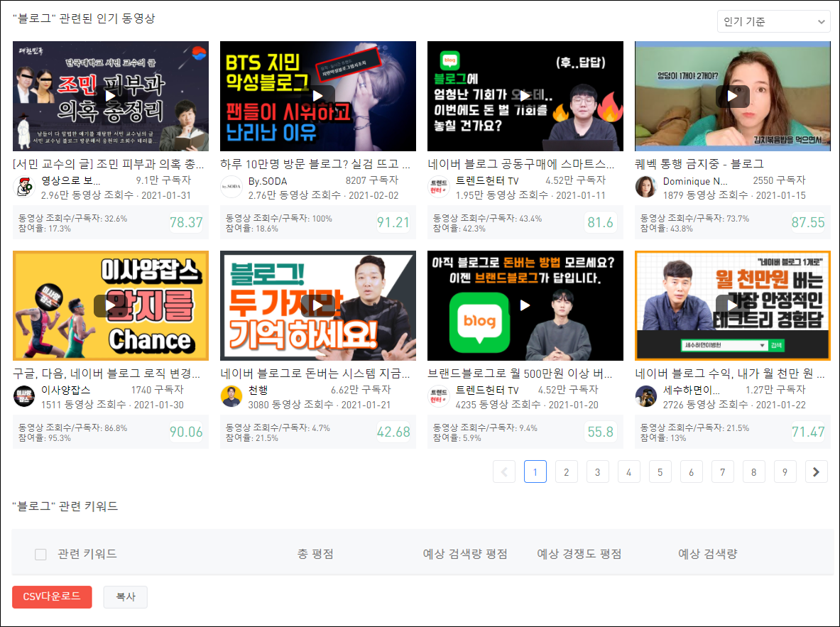840x627 pixels.
Task: Open channel avatar for 영상으로 보...
Action: pos(23,187)
